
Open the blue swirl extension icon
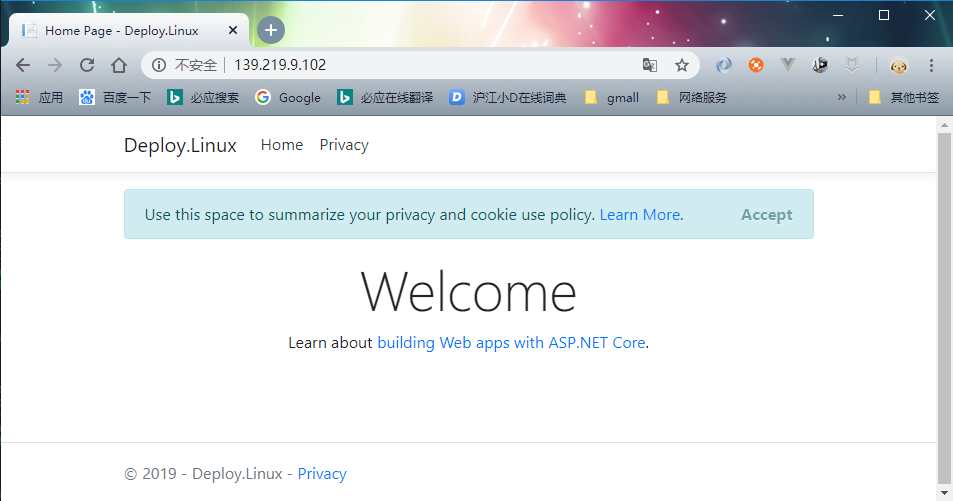[x=724, y=65]
